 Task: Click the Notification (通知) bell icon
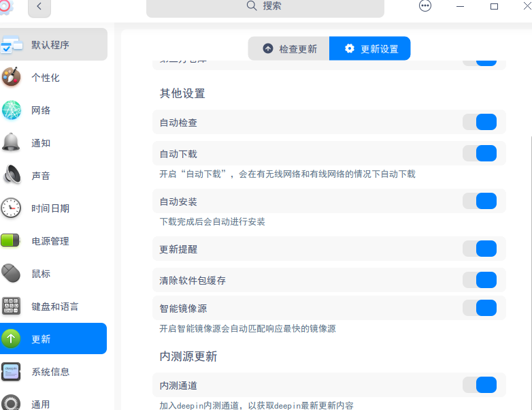(x=11, y=142)
